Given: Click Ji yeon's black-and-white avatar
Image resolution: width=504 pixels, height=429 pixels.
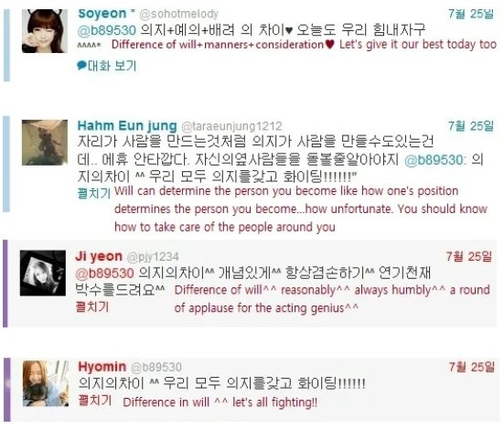Looking at the screenshot, I should (x=43, y=273).
